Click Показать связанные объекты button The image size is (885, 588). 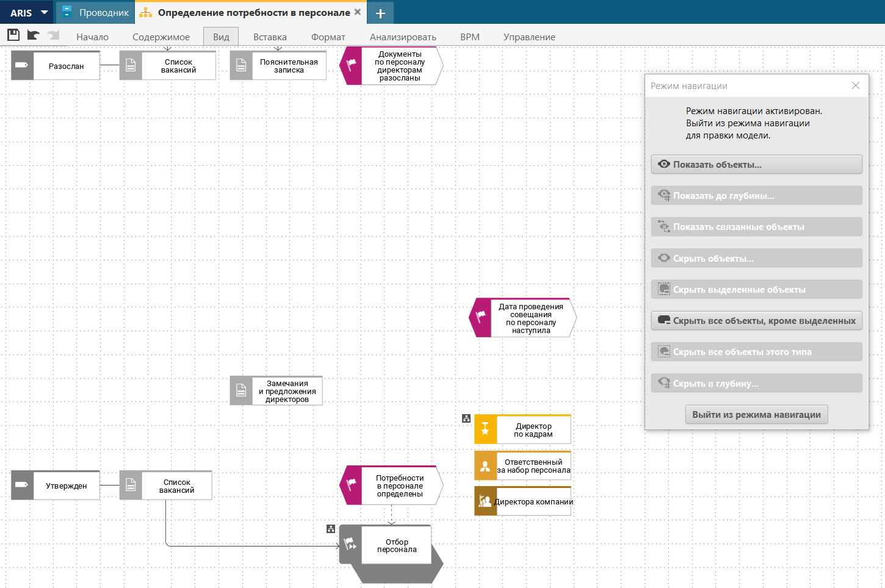(x=757, y=226)
